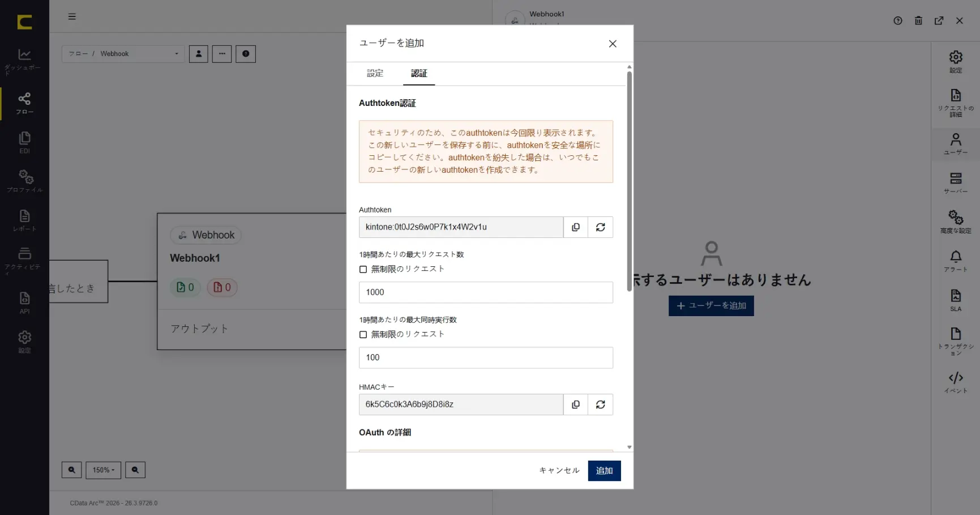This screenshot has width=980, height=515.
Task: Switch to the 設定 tab in dialog
Action: [375, 73]
